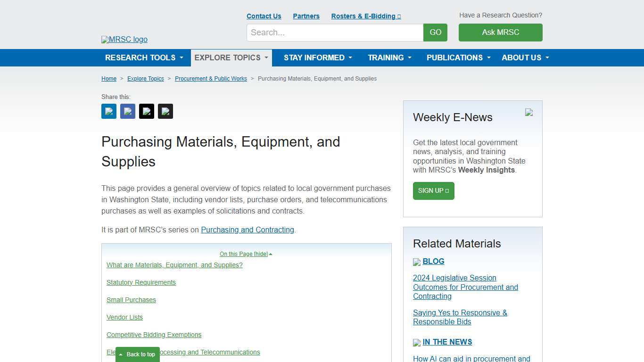The height and width of the screenshot is (362, 644).
Task: Share the page via the email icon
Action: pos(165,111)
